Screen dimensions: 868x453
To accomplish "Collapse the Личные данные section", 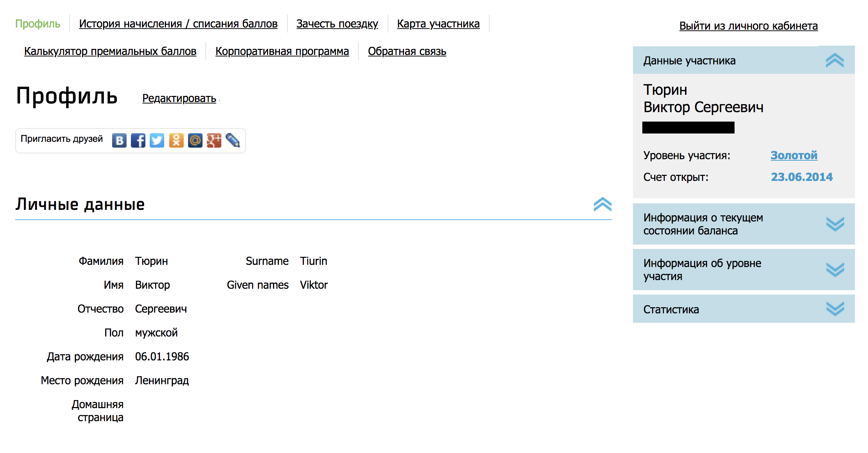I will pyautogui.click(x=603, y=204).
